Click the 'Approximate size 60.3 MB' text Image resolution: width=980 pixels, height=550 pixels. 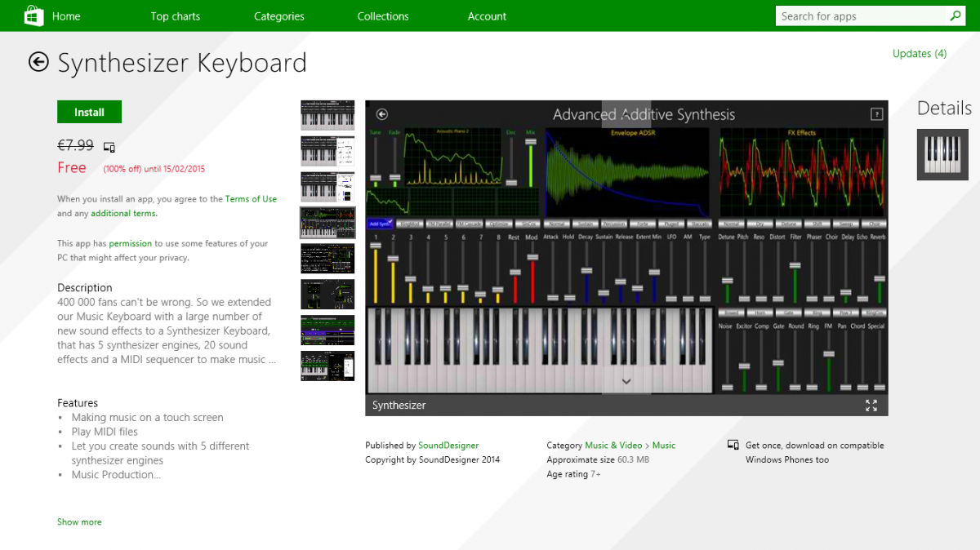(x=598, y=459)
